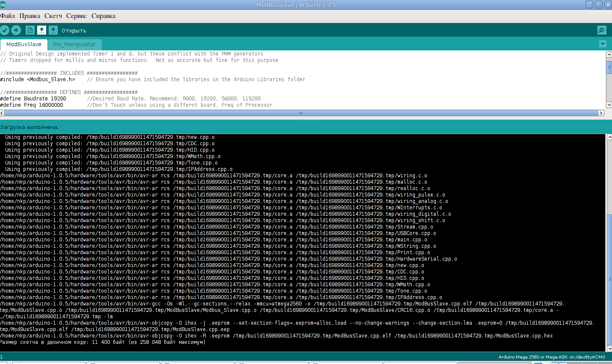
Task: Click the 'Timers dropped for millis' comment line
Action: pyautogui.click(x=139, y=60)
